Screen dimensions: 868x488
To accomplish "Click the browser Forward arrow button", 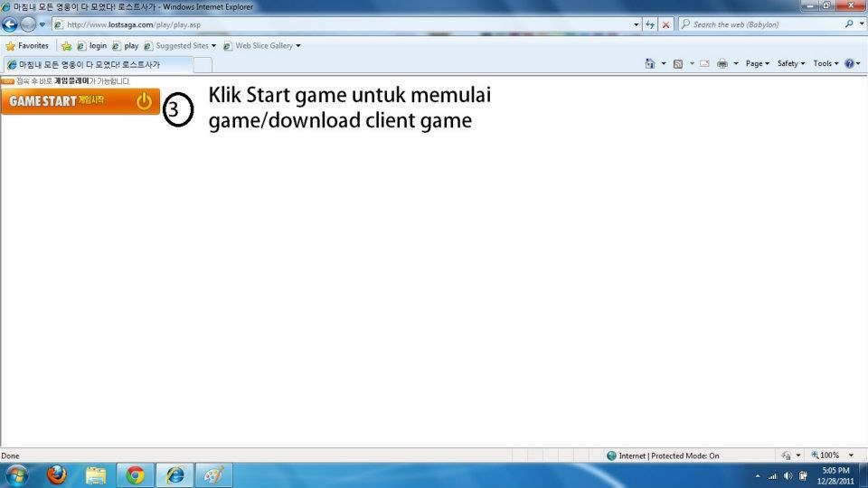I will coord(28,24).
